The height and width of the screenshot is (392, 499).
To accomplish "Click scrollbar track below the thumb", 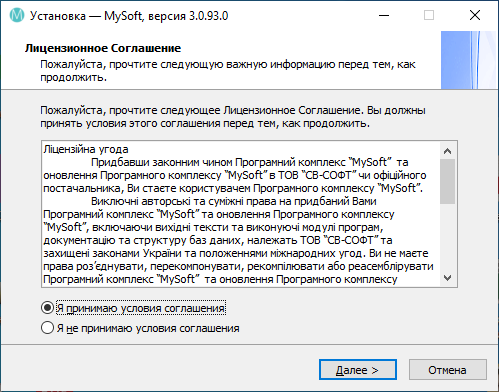I will click(448, 237).
